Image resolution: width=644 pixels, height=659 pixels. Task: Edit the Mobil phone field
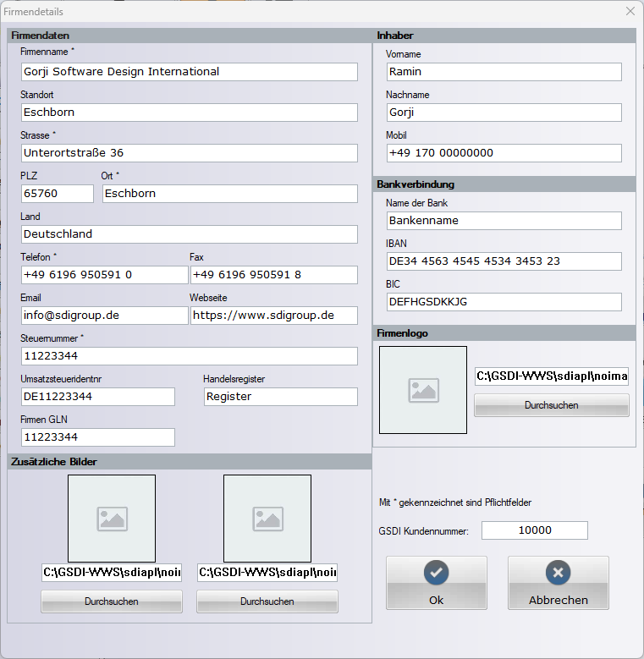click(x=504, y=153)
